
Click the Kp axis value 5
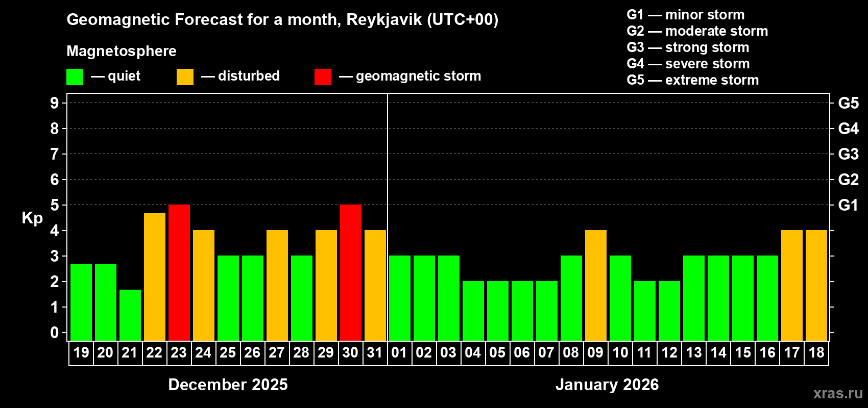[55, 205]
